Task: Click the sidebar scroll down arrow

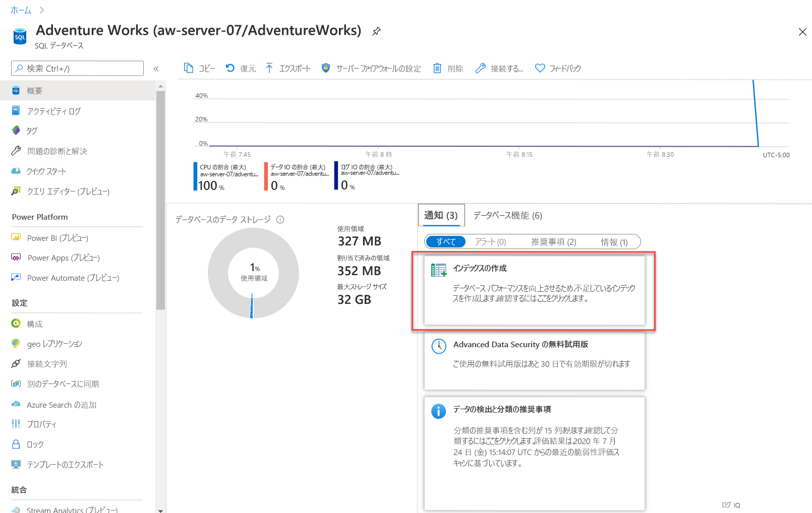Action: [161, 510]
